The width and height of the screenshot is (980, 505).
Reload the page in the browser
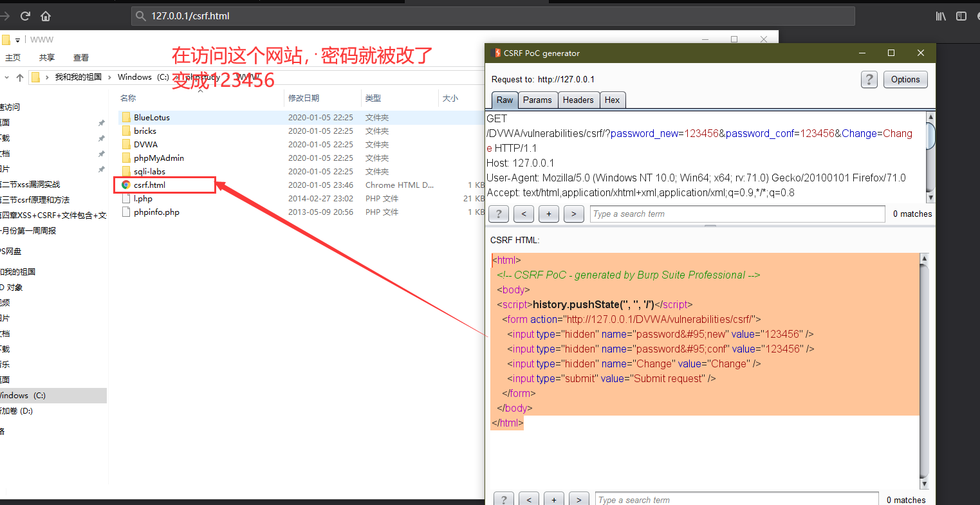[25, 16]
